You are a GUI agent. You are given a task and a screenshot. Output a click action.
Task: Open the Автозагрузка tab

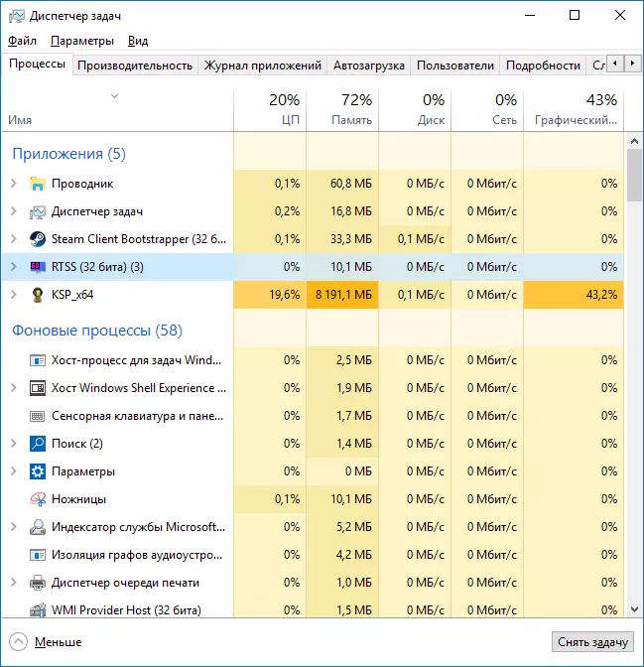(x=369, y=66)
